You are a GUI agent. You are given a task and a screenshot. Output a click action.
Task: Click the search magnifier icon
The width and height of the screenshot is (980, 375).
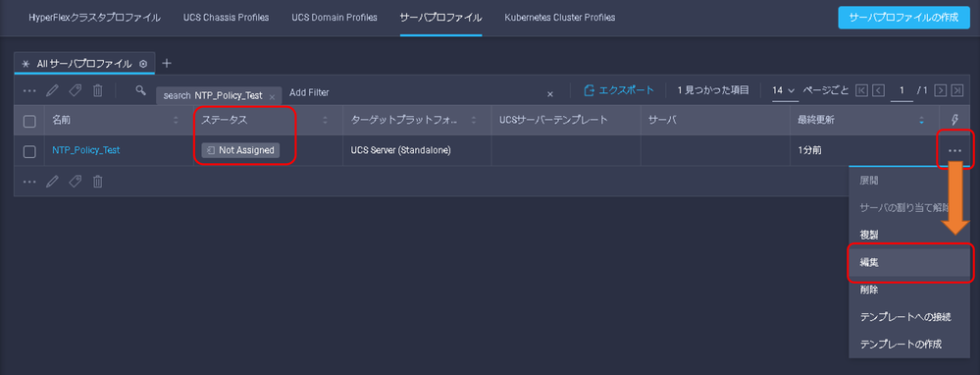click(140, 90)
